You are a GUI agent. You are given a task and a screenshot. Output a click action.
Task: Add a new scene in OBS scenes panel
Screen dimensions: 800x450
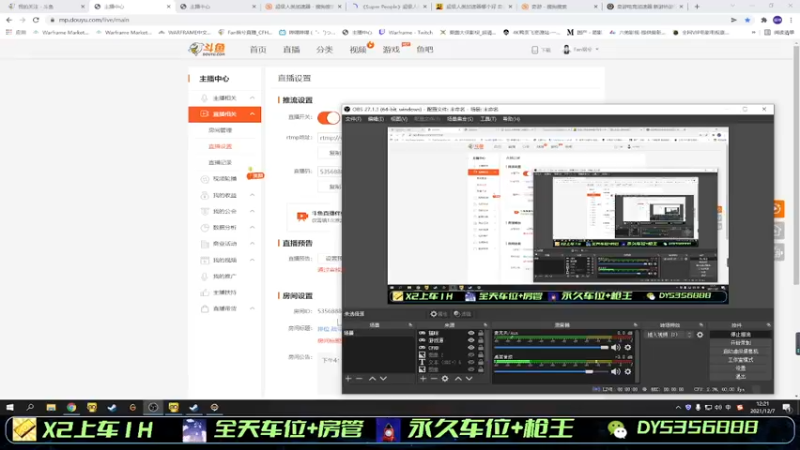(348, 379)
